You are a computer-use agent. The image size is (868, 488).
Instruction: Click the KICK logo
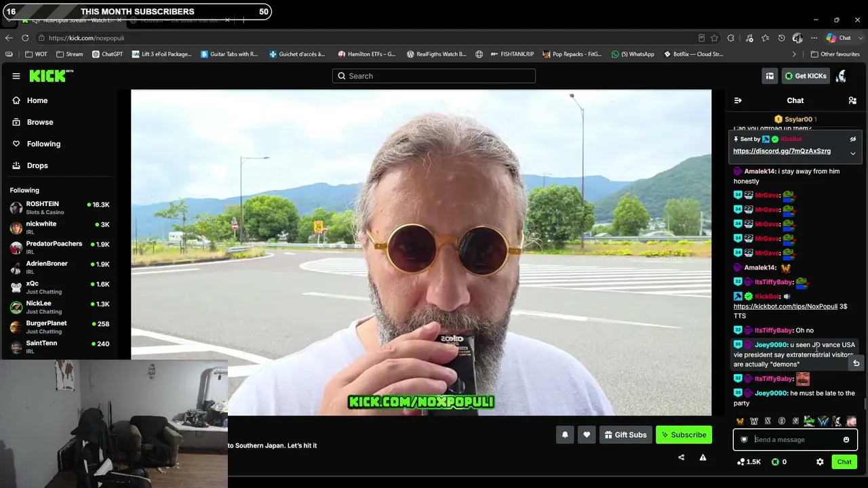coord(51,76)
